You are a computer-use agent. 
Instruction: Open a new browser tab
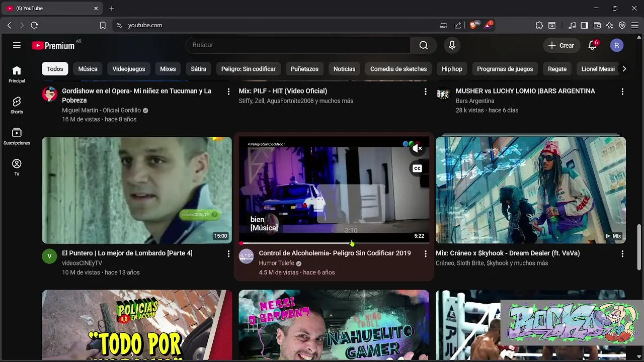(112, 8)
